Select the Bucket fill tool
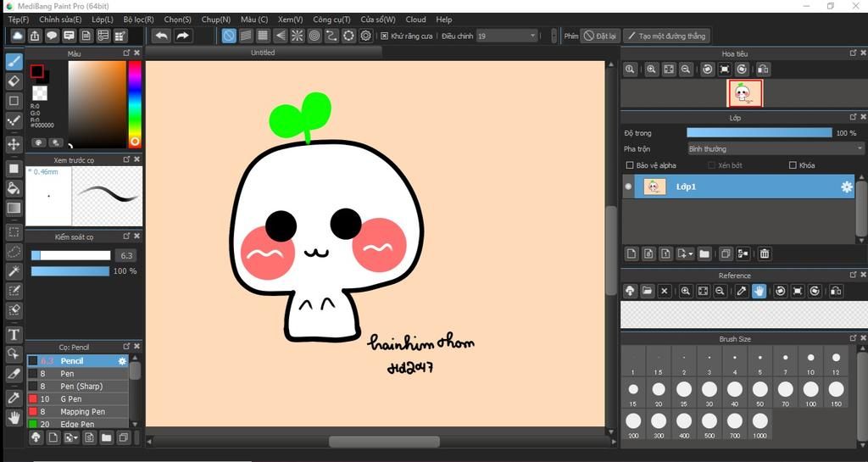This screenshot has height=462, width=868. point(14,188)
